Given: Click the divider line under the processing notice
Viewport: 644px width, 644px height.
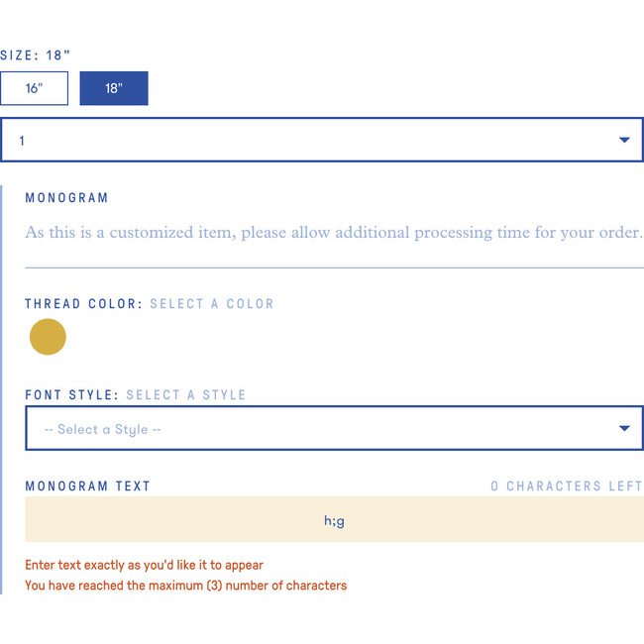Looking at the screenshot, I should (x=334, y=268).
